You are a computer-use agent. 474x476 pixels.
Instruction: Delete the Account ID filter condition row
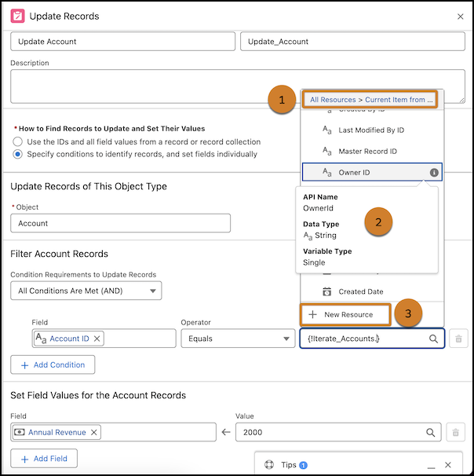point(459,339)
